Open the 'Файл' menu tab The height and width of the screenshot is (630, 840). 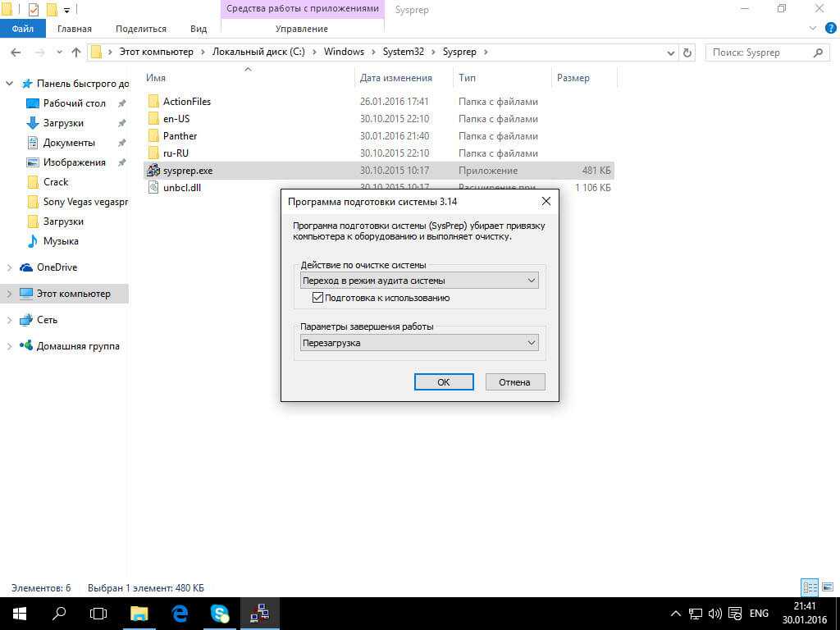click(x=22, y=29)
